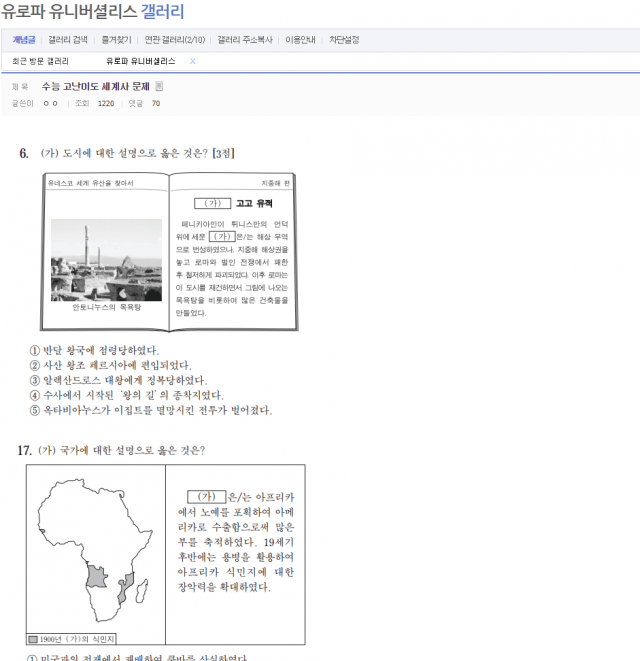The image size is (640, 661).
Task: Click answer choice ① 반달 왕국에 점령당하였다
Action: [x=94, y=350]
